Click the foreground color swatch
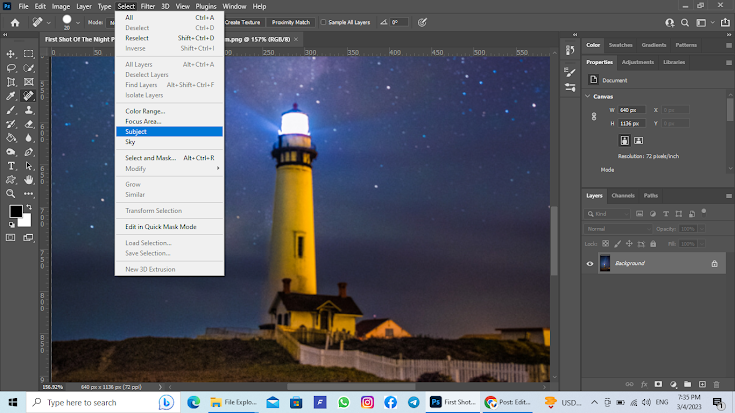The image size is (735, 413). 15,211
